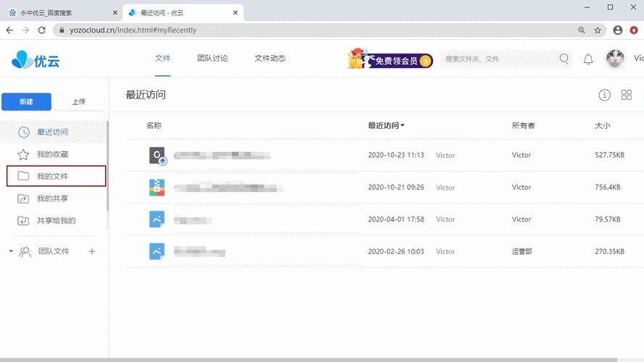Click date 2020-10-21 09:26

tap(396, 187)
